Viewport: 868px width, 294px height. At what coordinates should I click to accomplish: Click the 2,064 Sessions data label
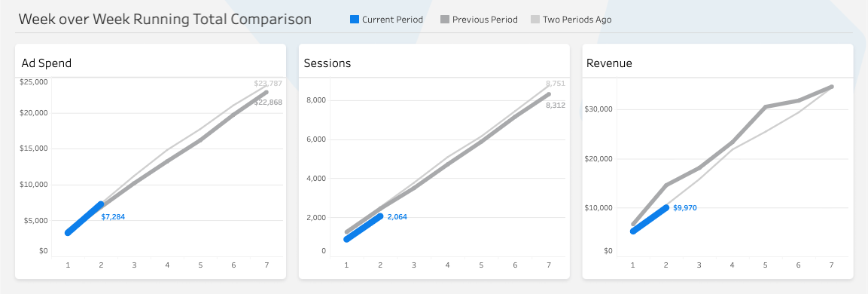(x=397, y=217)
